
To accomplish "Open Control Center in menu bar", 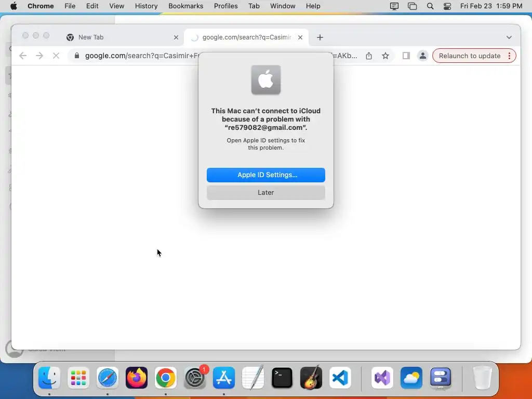I will click(x=447, y=6).
